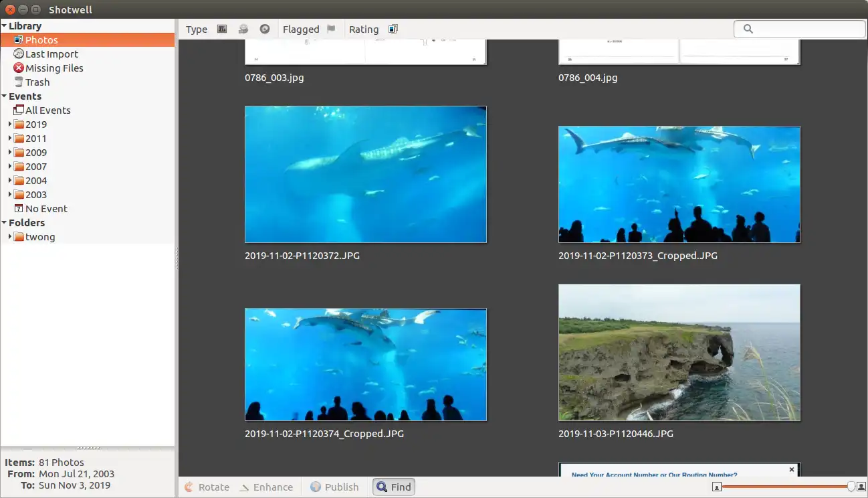Expand the twong folder tree

pyautogui.click(x=10, y=237)
